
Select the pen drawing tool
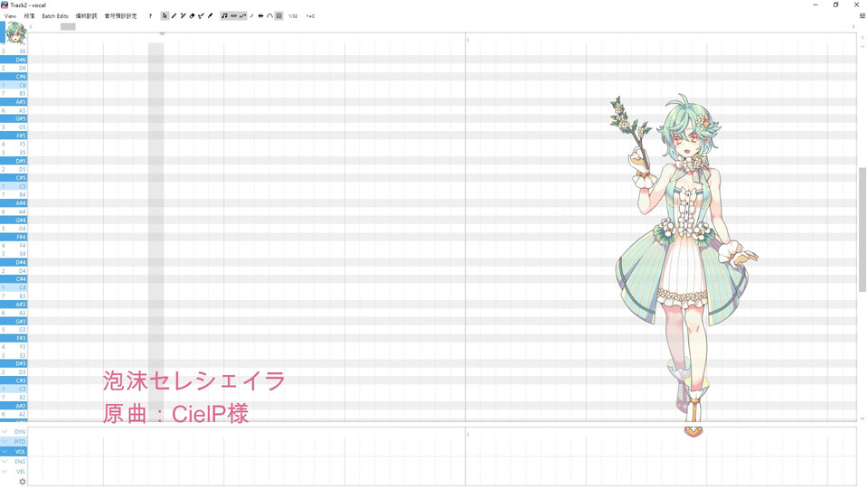pyautogui.click(x=174, y=16)
